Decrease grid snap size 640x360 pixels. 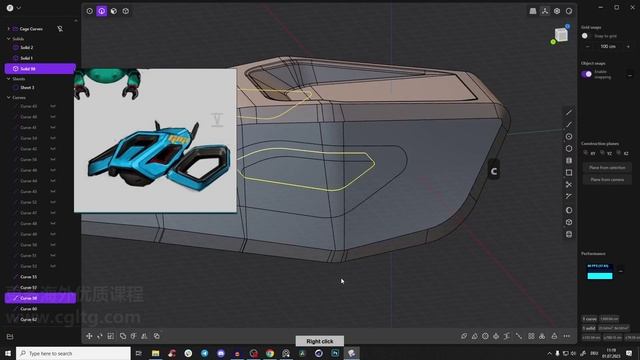(588, 47)
